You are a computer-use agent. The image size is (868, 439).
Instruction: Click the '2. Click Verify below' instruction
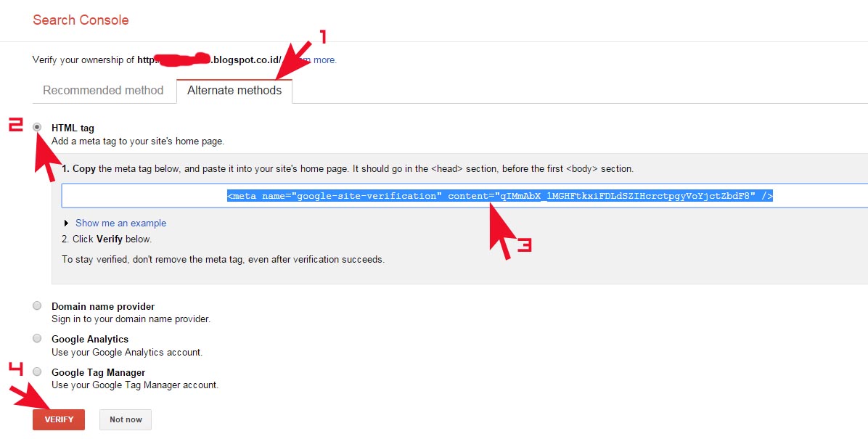click(107, 239)
